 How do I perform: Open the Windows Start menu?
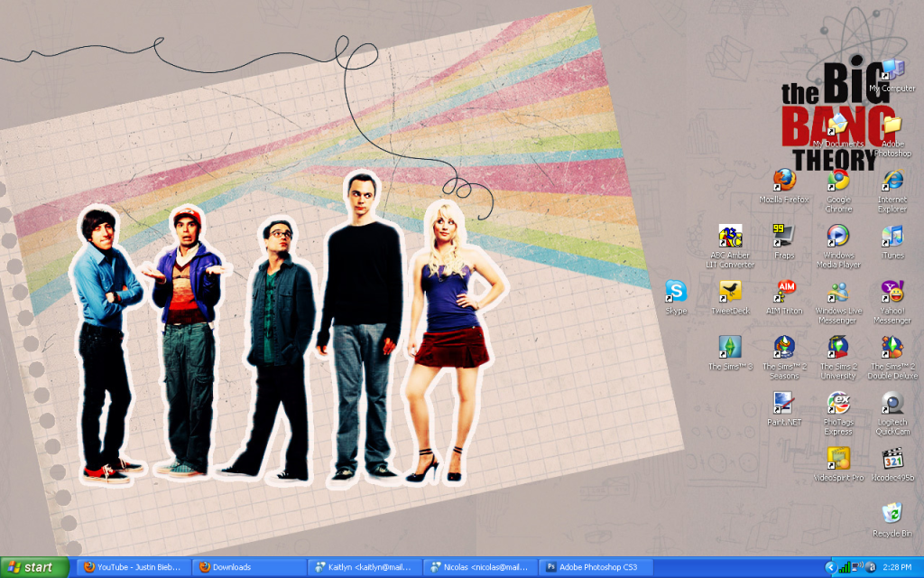coord(34,567)
